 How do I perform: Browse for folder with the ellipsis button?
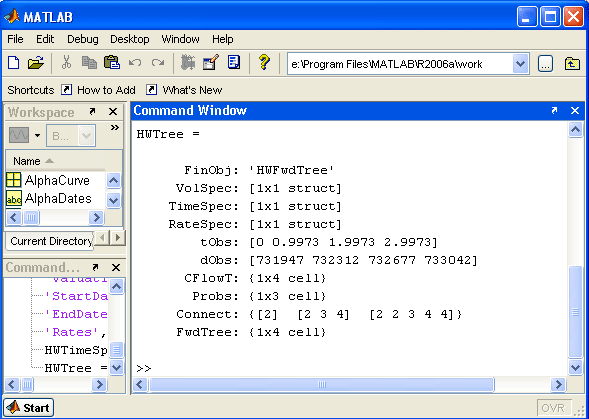[x=545, y=64]
